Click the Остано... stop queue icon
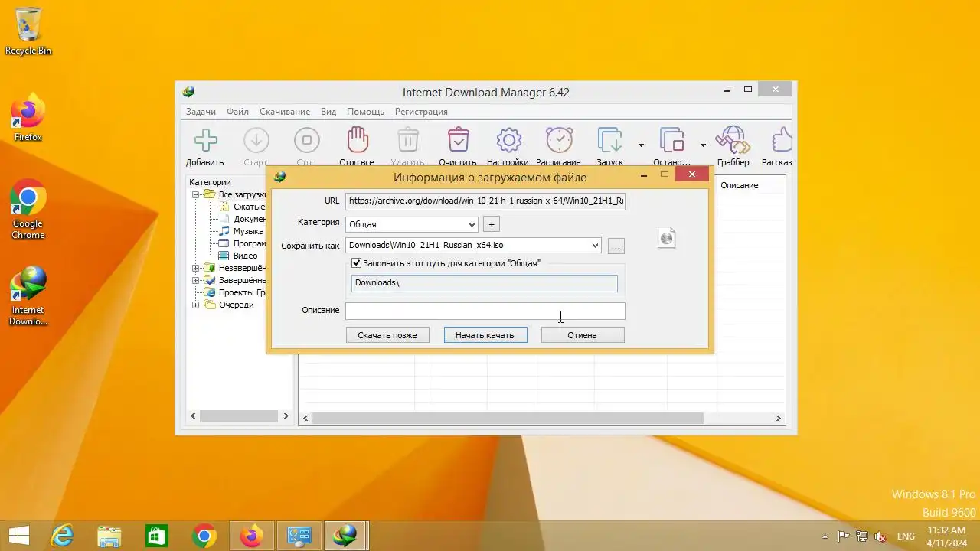 point(671,141)
